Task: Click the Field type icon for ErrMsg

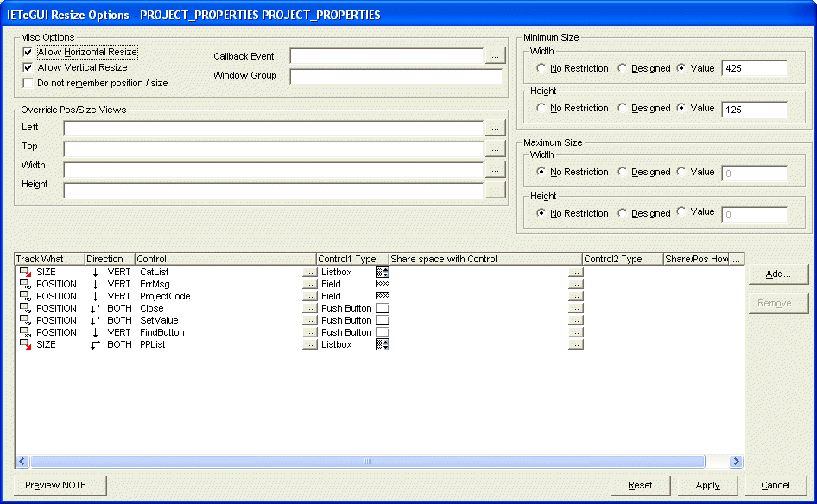Action: 382,284
